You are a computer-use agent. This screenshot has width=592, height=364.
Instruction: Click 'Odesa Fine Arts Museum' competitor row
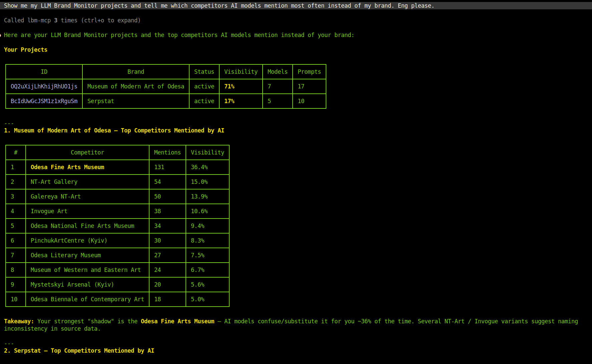pyautogui.click(x=67, y=167)
